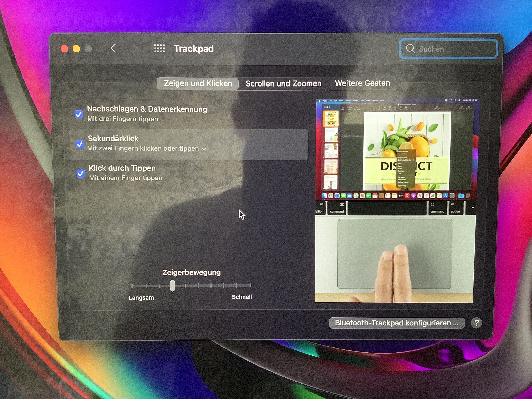Viewport: 532px width, 399px height.
Task: Click the back navigation arrow
Action: (x=113, y=48)
